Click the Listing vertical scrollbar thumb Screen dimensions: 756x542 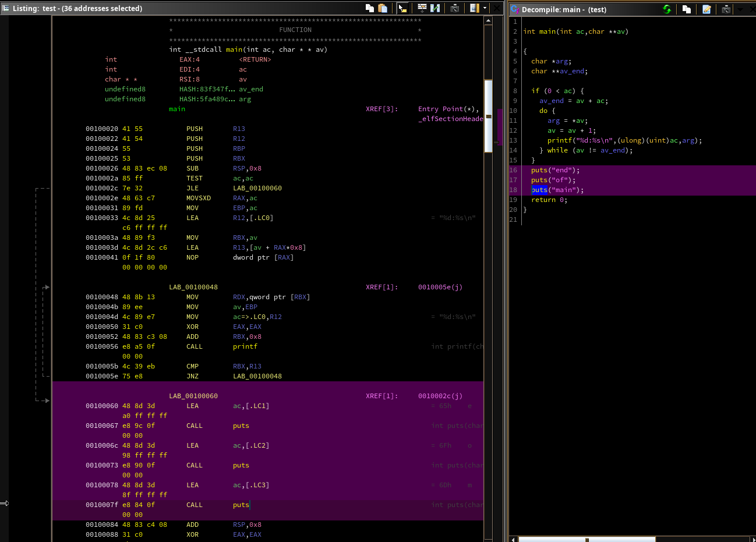(x=488, y=116)
